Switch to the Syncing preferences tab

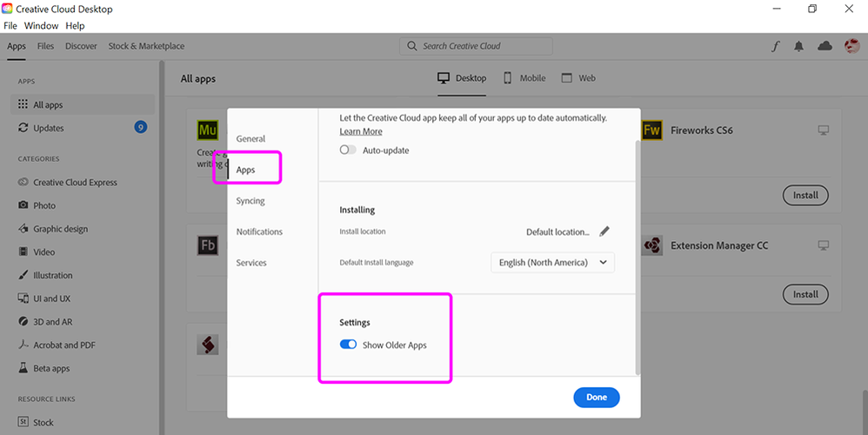(250, 201)
